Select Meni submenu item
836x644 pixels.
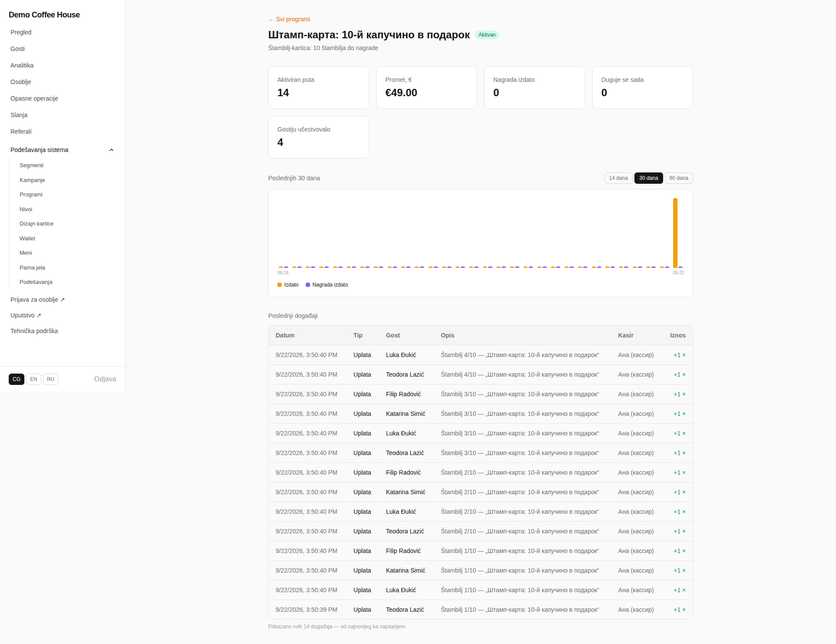(26, 253)
